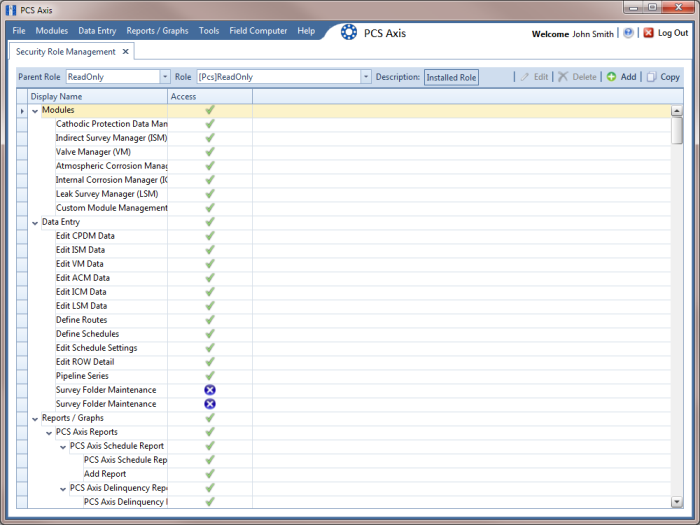Toggle access for Valve Manager (VM)
The image size is (700, 525).
[210, 152]
